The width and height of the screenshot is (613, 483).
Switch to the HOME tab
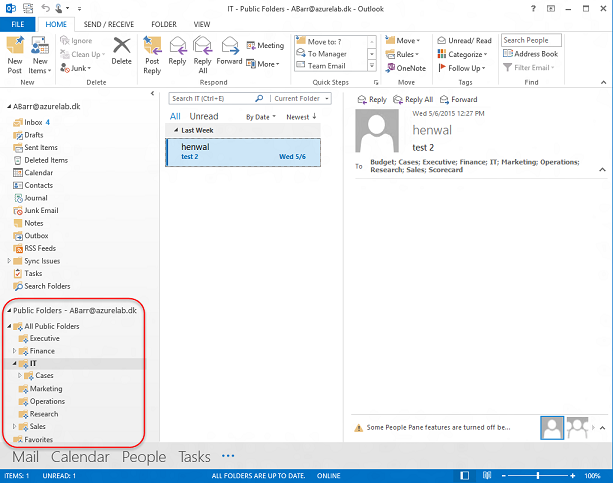pyautogui.click(x=56, y=24)
